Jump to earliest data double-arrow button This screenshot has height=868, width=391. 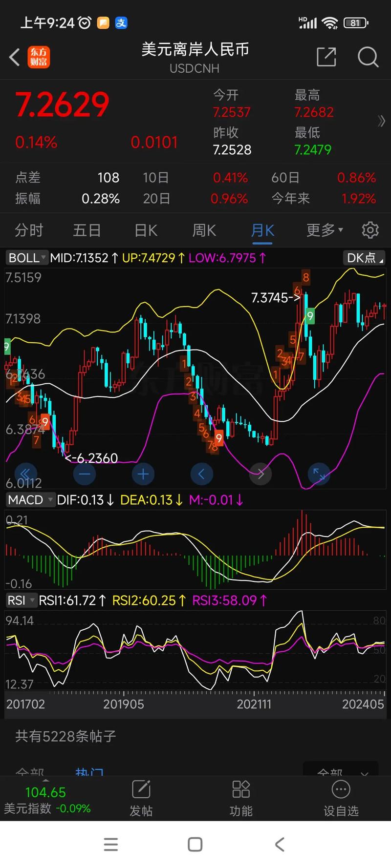pos(25,474)
